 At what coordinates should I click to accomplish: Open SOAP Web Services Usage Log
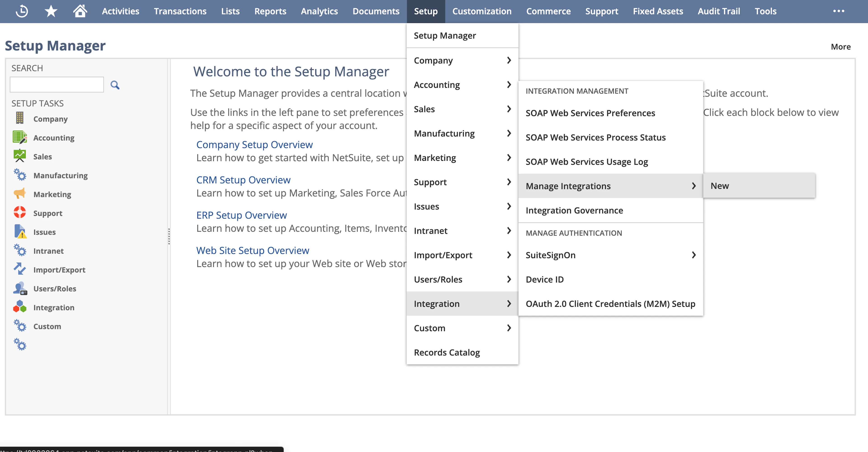click(611, 162)
